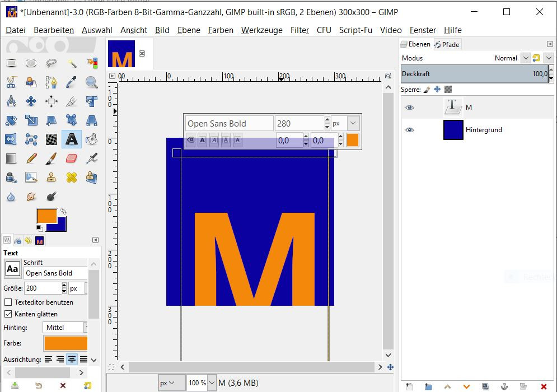
Task: Hide the Hintergrund layer via eye icon
Action: click(x=410, y=130)
